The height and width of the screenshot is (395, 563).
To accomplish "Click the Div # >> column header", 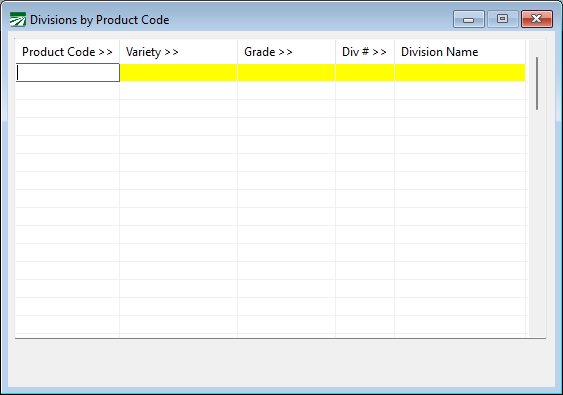I will (365, 52).
